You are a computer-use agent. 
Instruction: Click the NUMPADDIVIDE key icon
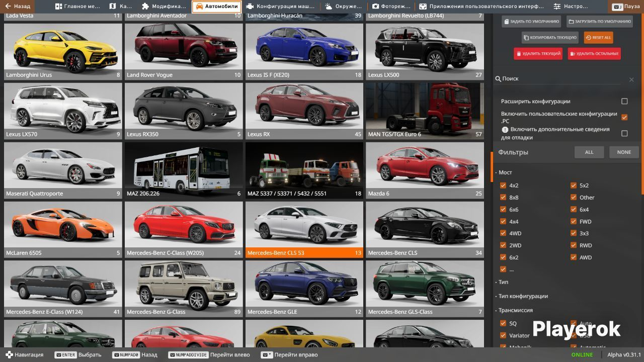point(188,355)
